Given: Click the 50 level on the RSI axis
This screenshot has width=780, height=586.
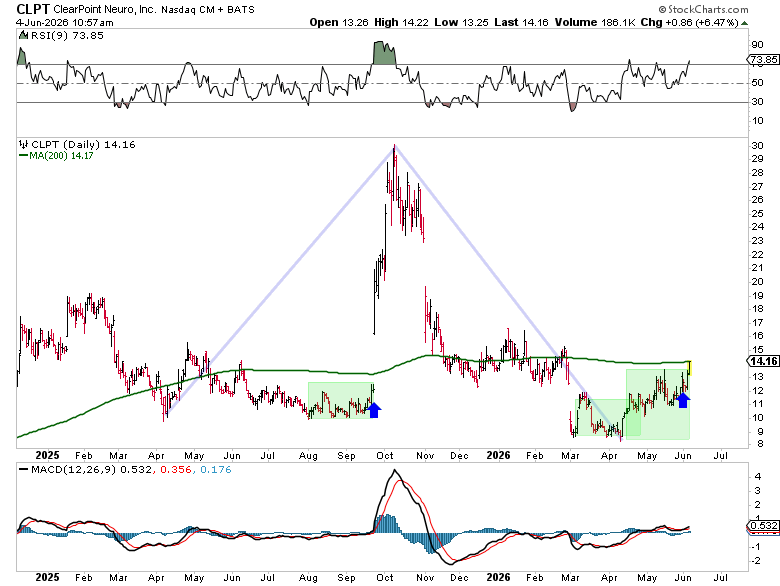Looking at the screenshot, I should click(757, 83).
